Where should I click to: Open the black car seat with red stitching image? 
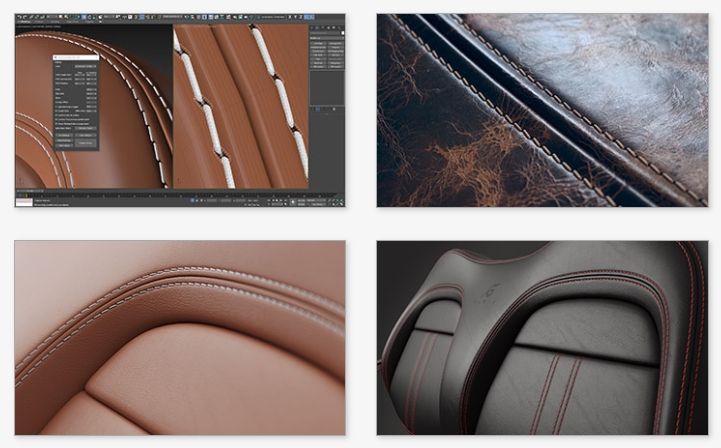[542, 338]
